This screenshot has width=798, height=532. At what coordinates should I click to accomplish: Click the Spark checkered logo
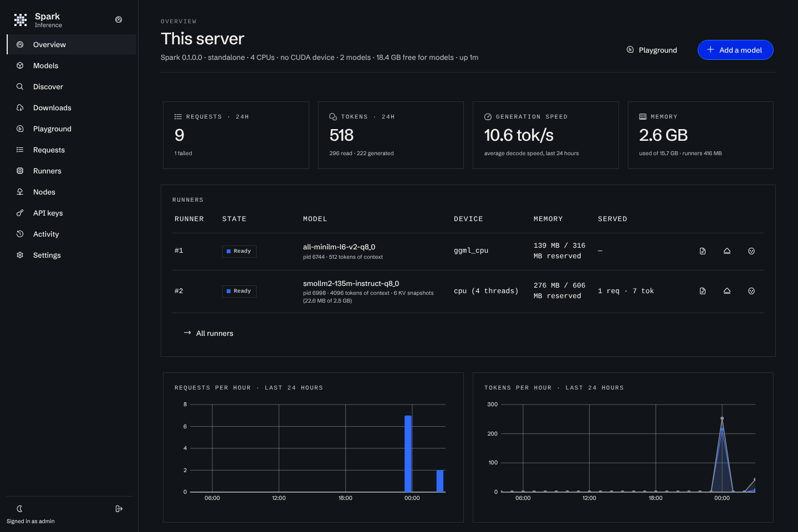pyautogui.click(x=21, y=20)
